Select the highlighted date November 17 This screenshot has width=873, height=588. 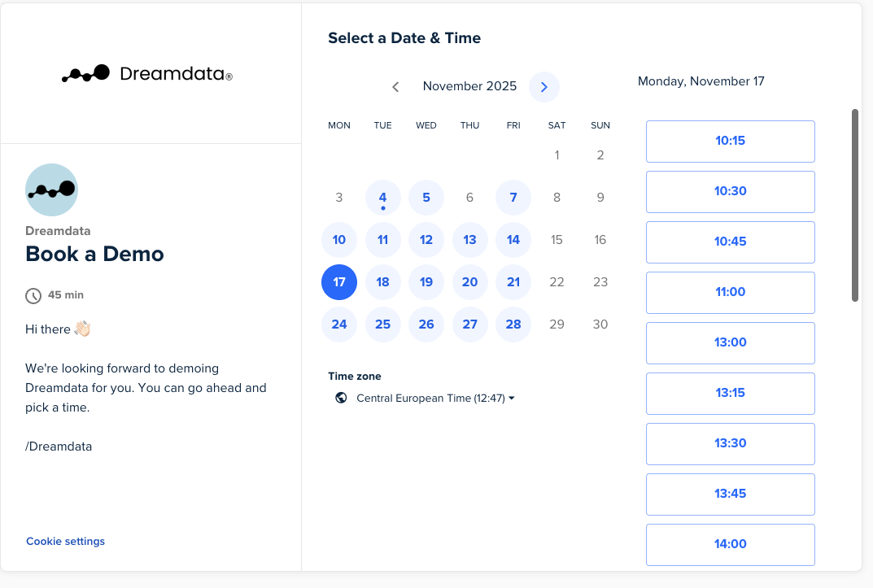tap(339, 282)
